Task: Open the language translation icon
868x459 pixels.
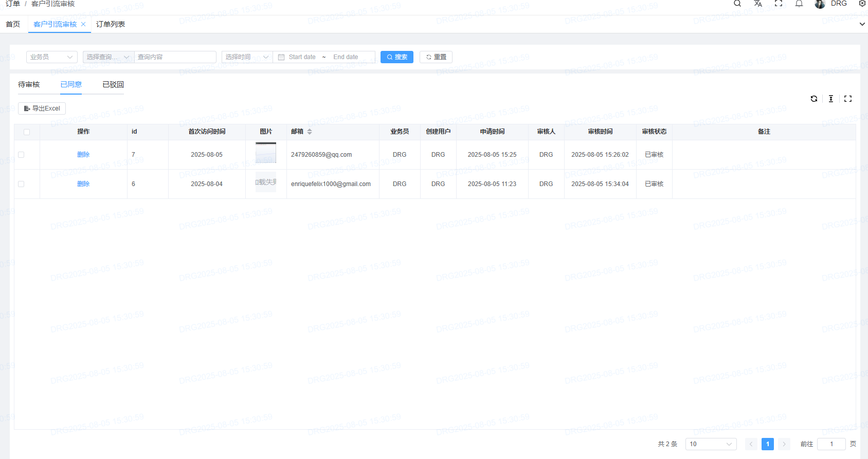Action: click(758, 4)
